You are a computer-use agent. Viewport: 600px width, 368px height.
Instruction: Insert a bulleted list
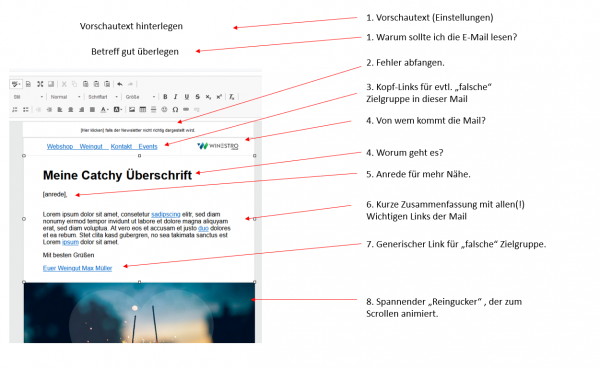click(x=26, y=109)
